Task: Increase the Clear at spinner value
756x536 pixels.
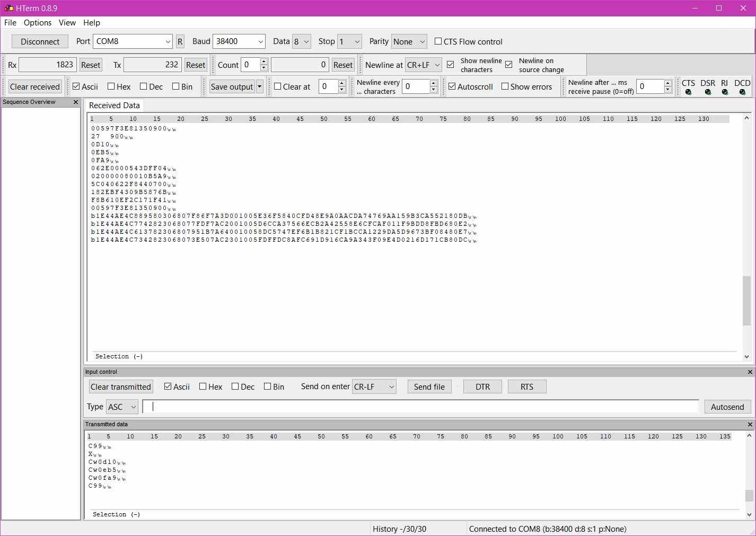Action: tap(342, 83)
